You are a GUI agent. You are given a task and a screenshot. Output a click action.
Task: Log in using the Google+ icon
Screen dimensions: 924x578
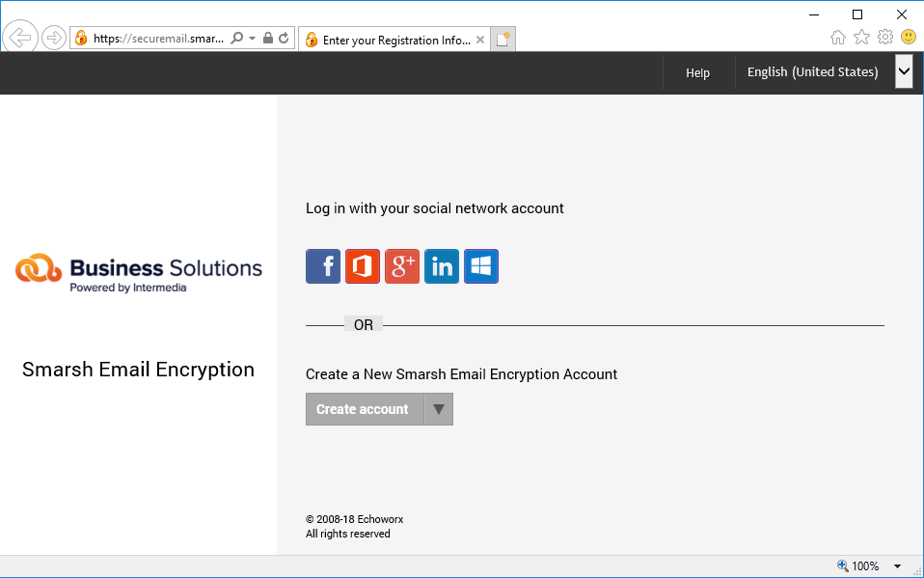[402, 266]
